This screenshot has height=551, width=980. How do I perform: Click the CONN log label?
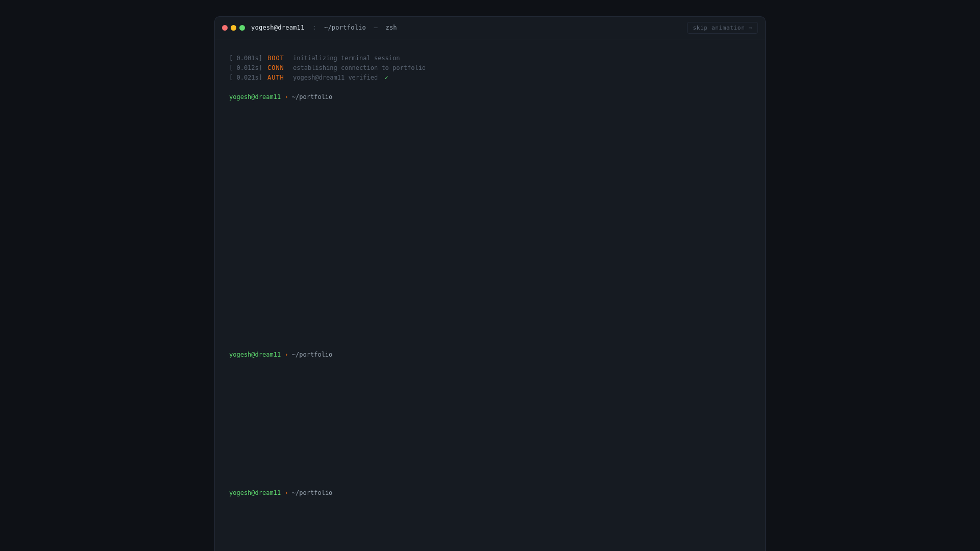[x=276, y=68]
